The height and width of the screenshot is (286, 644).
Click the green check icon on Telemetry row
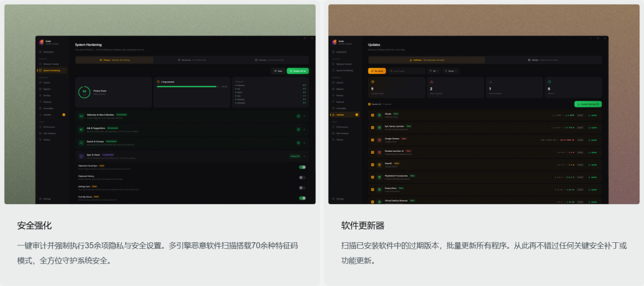point(298,116)
